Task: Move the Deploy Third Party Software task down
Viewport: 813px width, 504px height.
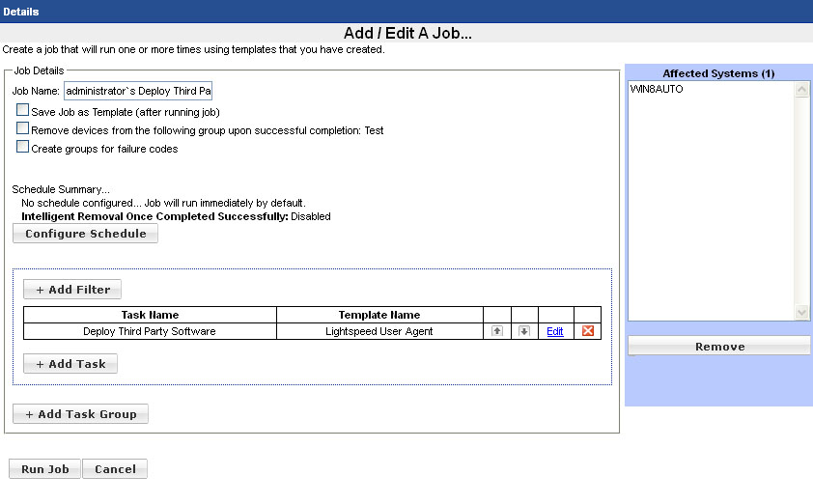Action: tap(524, 331)
